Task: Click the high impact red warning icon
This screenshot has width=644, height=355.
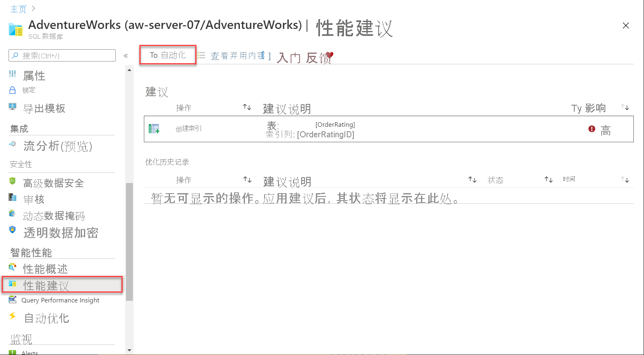Action: pyautogui.click(x=592, y=129)
